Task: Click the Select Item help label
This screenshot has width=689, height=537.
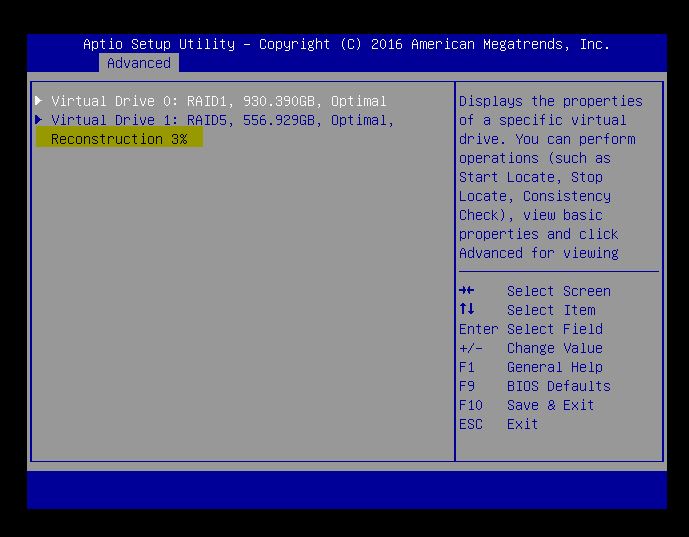Action: [551, 310]
